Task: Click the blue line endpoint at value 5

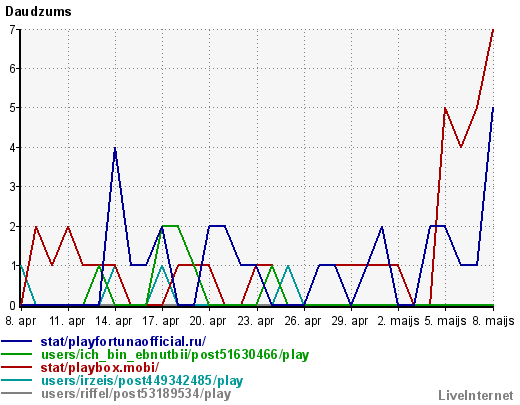Action: pyautogui.click(x=493, y=108)
